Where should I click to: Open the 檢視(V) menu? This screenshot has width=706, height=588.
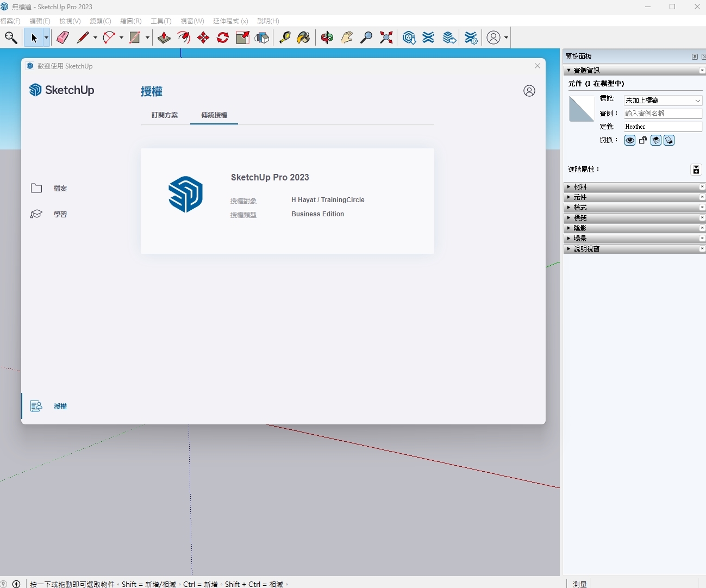(70, 21)
